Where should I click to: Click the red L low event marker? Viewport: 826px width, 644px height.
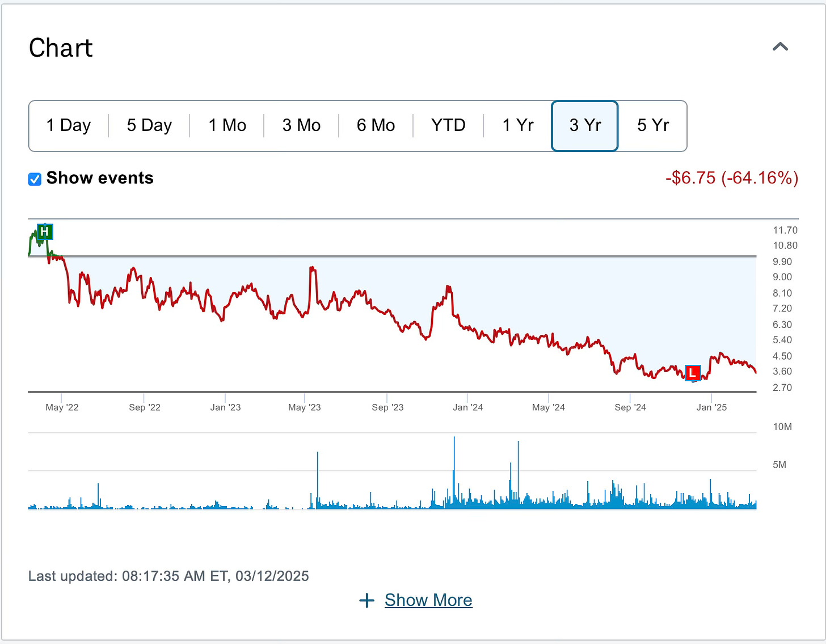pos(693,373)
